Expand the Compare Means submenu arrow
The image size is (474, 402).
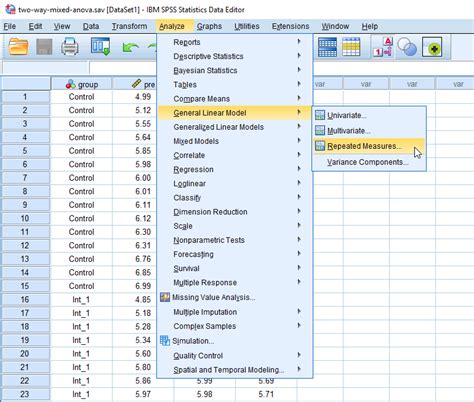(x=299, y=98)
